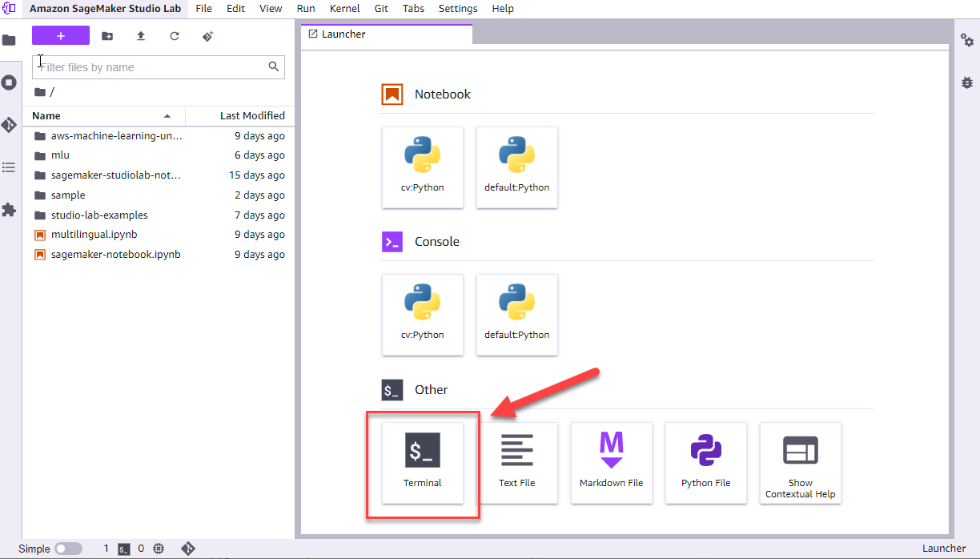Viewport: 980px width, 559px height.
Task: Open a cv:Python console
Action: tap(423, 315)
